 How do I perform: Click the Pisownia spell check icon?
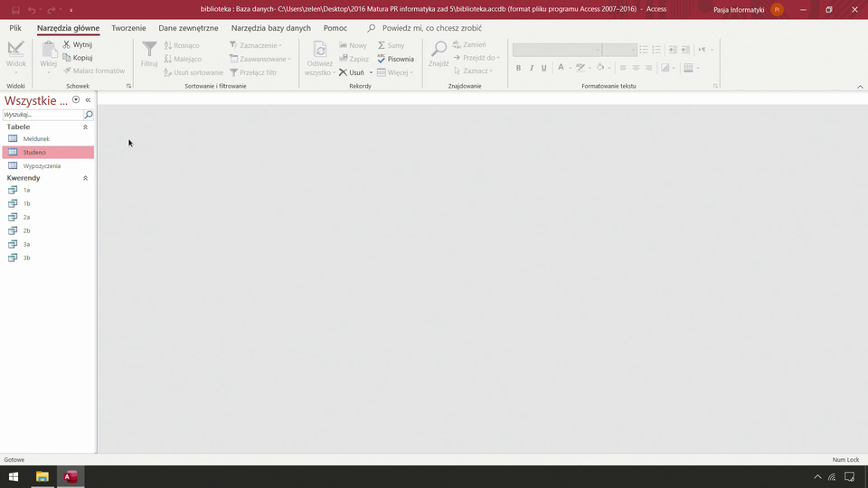coord(382,59)
